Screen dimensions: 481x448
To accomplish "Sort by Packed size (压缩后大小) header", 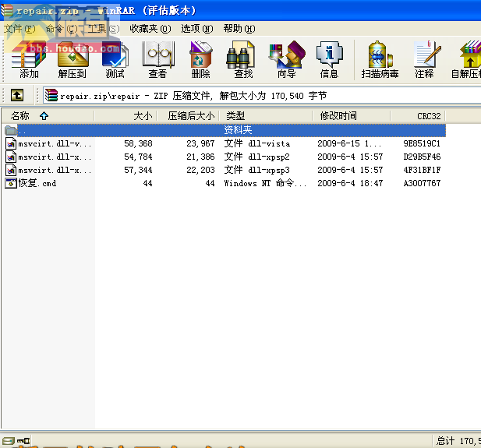I will tap(188, 116).
